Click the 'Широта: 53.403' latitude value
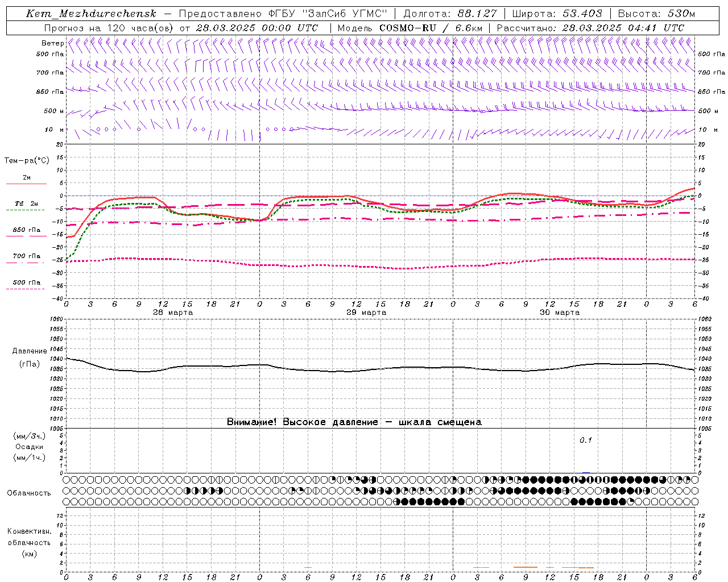This screenshot has height=582, width=728. pos(557,14)
